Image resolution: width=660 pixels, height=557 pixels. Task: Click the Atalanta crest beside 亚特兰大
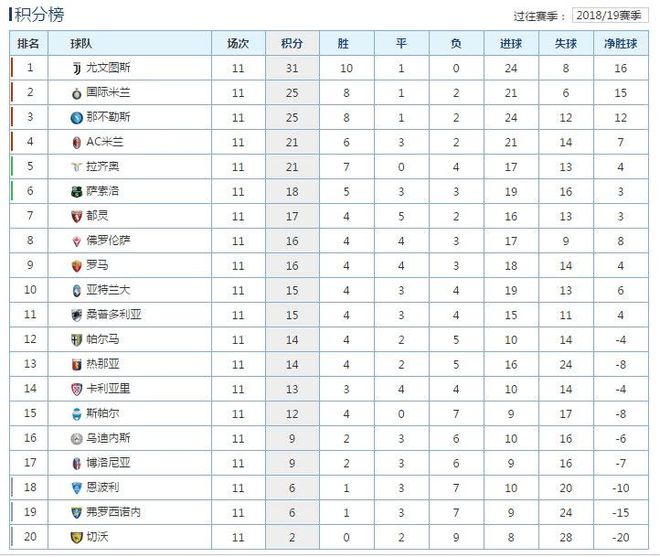point(76,290)
